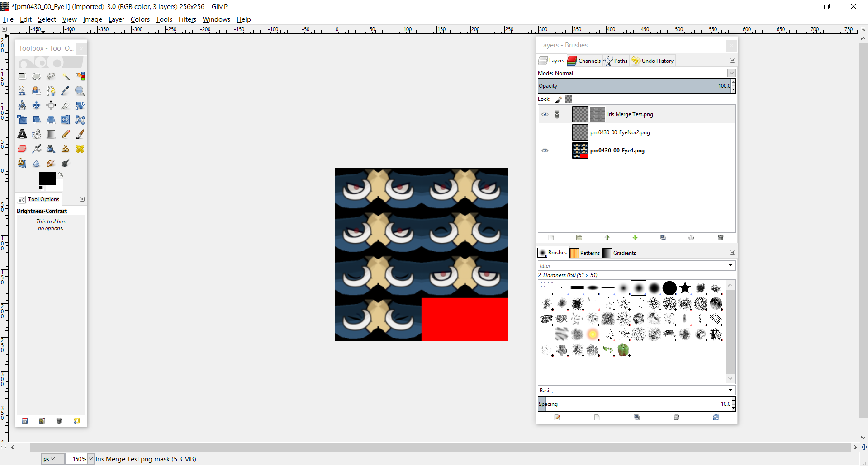Image resolution: width=868 pixels, height=466 pixels.
Task: Select the Heal tool
Action: click(x=80, y=149)
